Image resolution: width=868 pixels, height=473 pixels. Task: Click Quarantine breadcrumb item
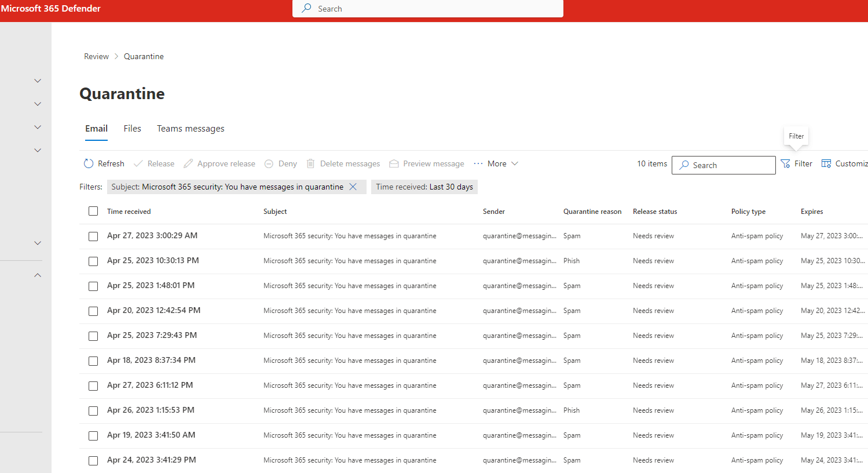pyautogui.click(x=144, y=56)
